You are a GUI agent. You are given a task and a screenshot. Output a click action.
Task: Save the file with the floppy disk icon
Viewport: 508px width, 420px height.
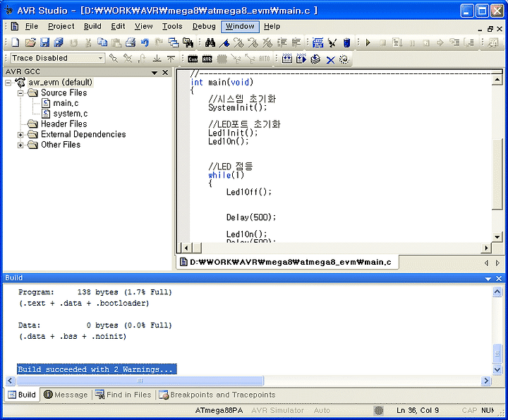point(44,42)
